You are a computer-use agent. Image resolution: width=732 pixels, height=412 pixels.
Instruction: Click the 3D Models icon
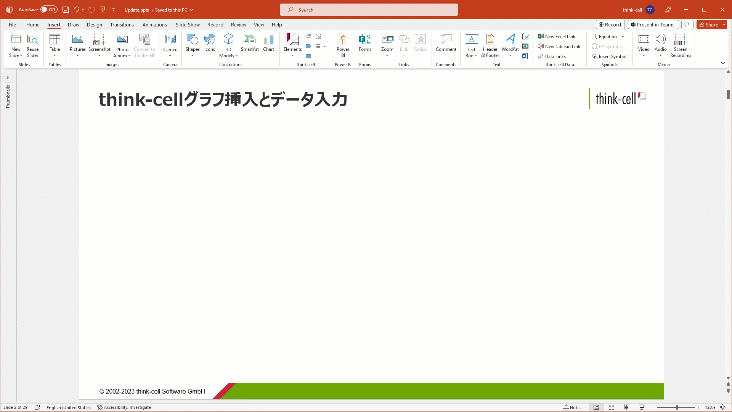click(x=228, y=39)
